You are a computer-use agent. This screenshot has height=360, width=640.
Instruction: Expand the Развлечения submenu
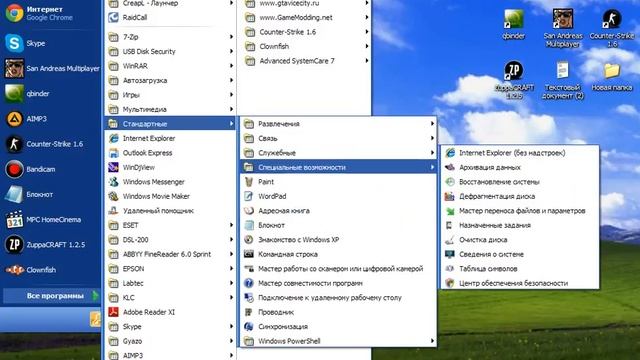(338, 124)
